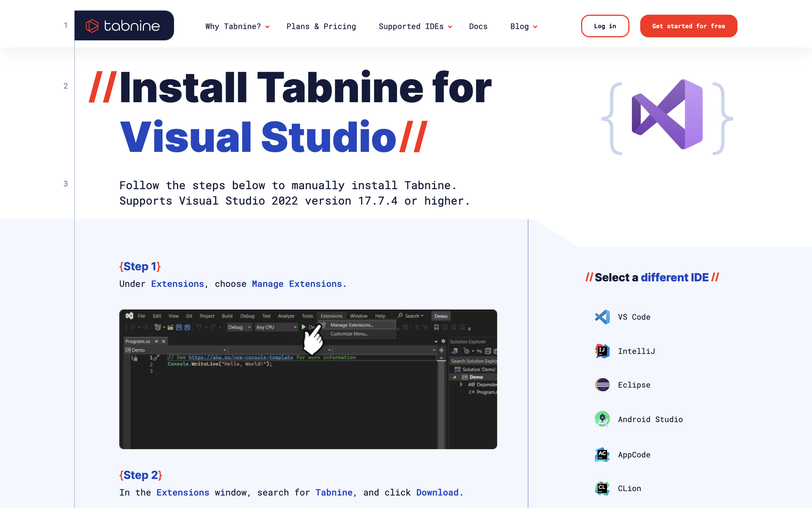The width and height of the screenshot is (812, 508).
Task: Open the AppCode icon
Action: (602, 454)
